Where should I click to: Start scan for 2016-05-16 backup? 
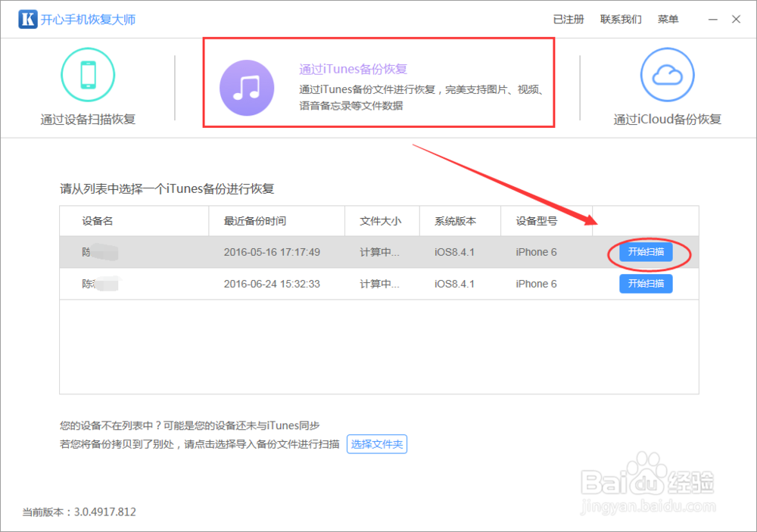[x=646, y=252]
